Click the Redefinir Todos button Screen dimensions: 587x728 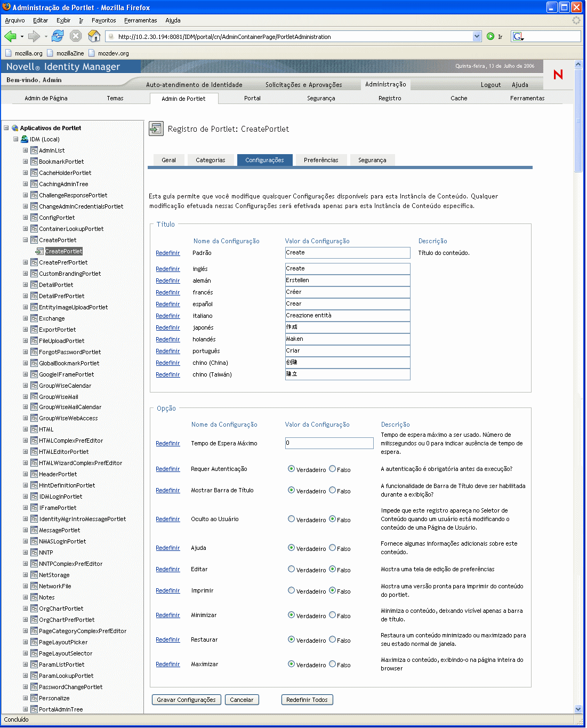pyautogui.click(x=307, y=700)
